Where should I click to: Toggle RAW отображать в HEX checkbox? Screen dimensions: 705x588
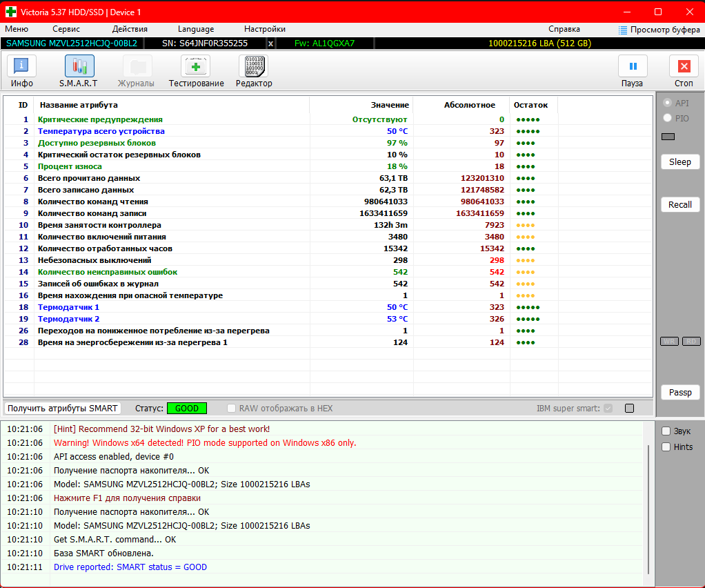pyautogui.click(x=231, y=408)
